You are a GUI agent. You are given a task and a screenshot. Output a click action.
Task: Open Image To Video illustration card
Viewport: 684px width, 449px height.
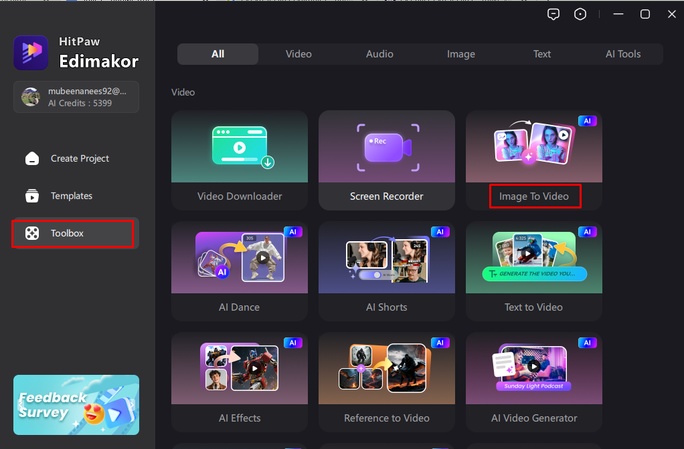coord(534,146)
